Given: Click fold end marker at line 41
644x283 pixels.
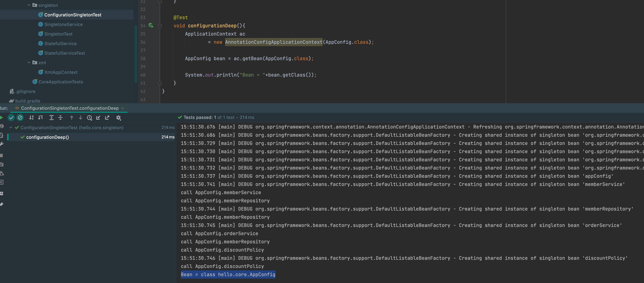Looking at the screenshot, I should click(x=160, y=83).
